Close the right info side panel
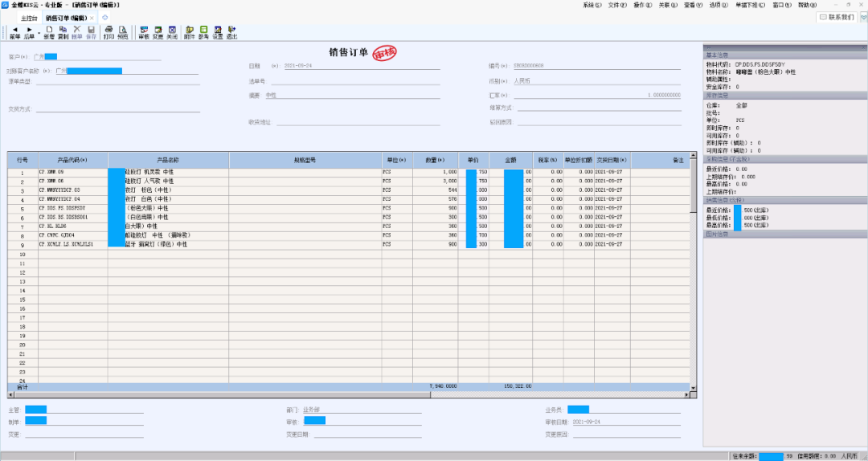868x461 pixels. [x=864, y=47]
